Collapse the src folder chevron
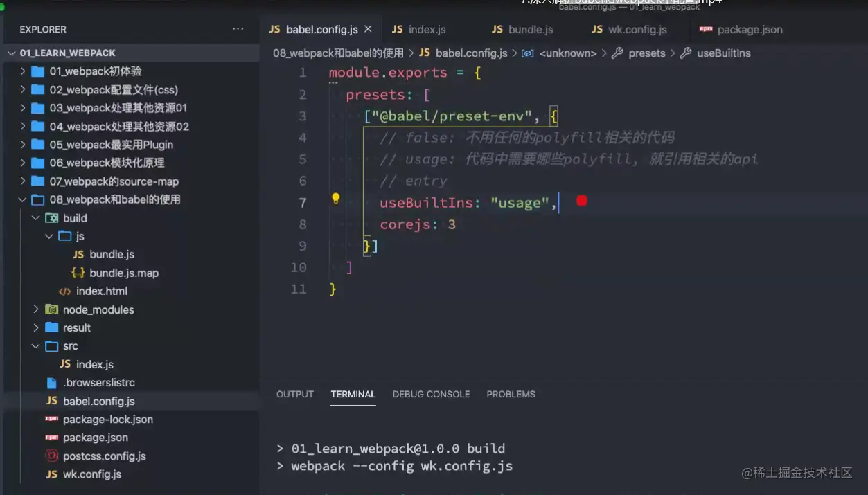The image size is (868, 495). [36, 346]
